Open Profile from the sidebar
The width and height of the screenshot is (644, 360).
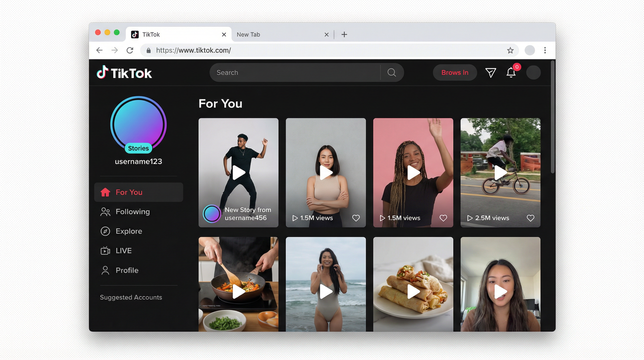127,270
